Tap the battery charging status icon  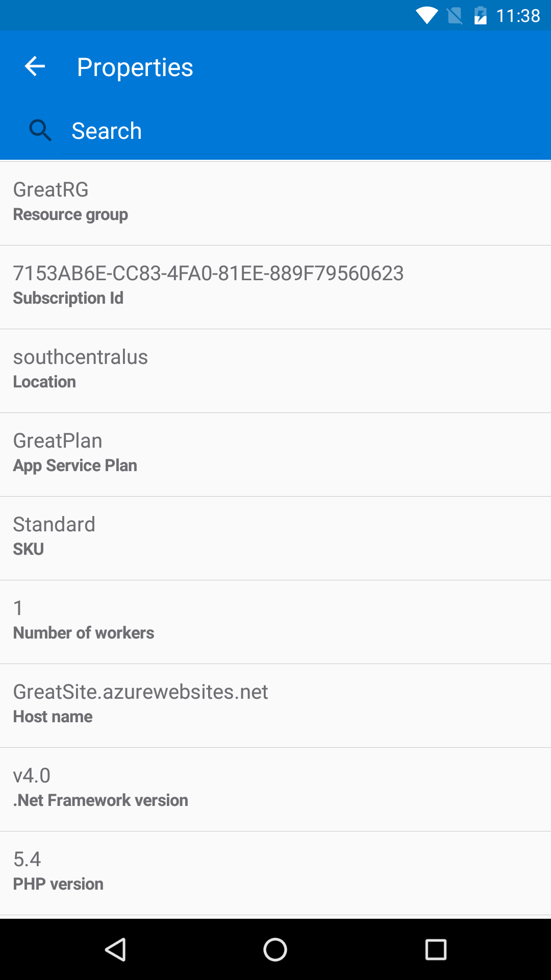(x=480, y=15)
